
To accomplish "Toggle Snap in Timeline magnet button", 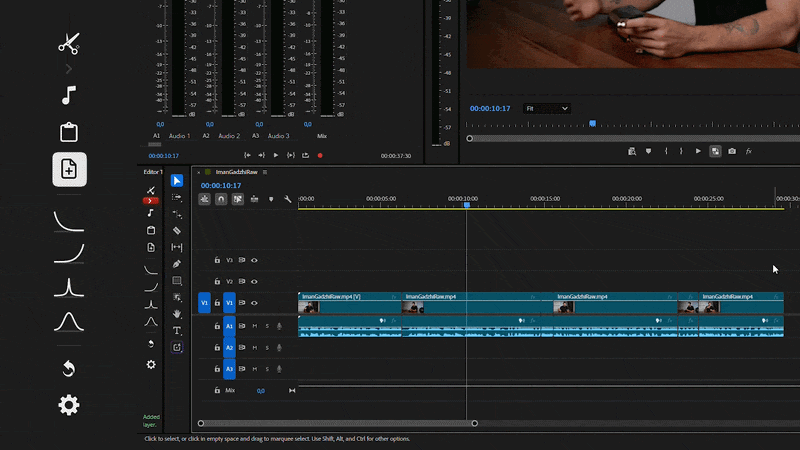I will point(221,199).
